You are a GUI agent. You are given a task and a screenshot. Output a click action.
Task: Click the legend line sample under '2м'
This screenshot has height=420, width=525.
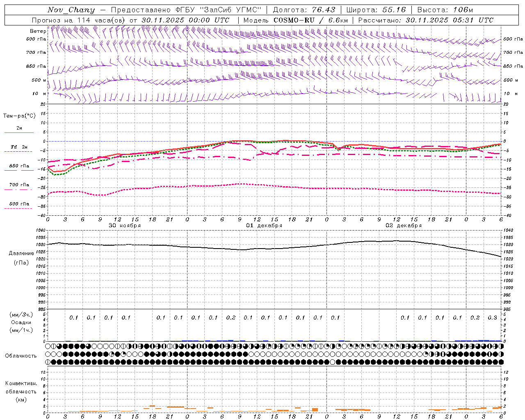pos(18,132)
